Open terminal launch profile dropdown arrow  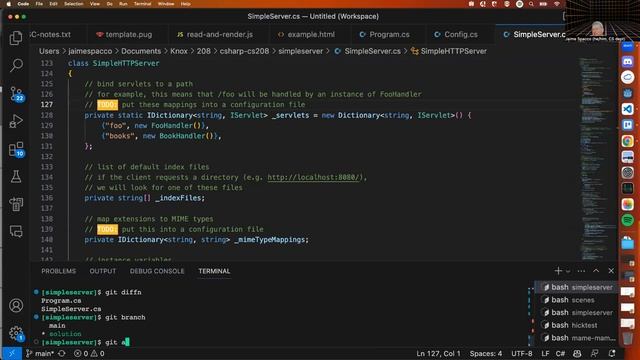(568, 271)
